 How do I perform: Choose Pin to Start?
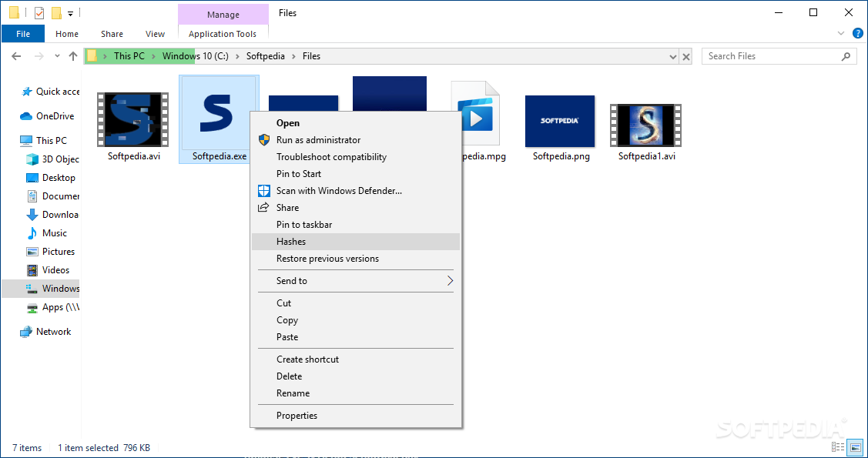coord(356,174)
